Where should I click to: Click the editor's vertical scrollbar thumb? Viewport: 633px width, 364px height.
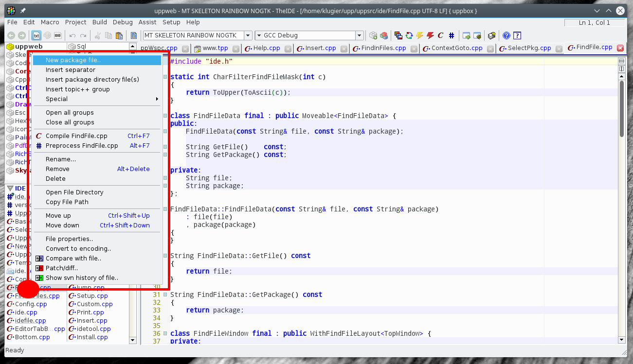[621, 109]
